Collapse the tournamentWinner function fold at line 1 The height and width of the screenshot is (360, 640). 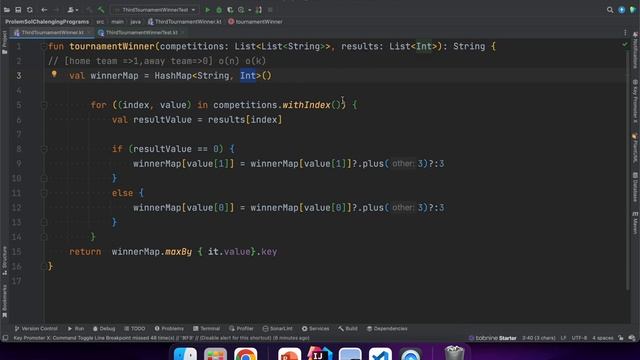click(44, 47)
